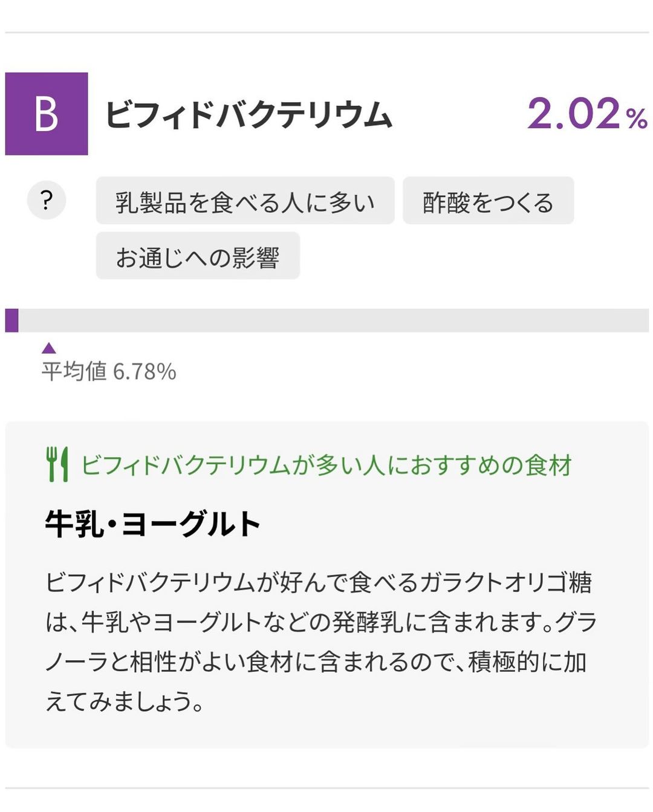Click the purple average value triangle marker

pyautogui.click(x=49, y=348)
